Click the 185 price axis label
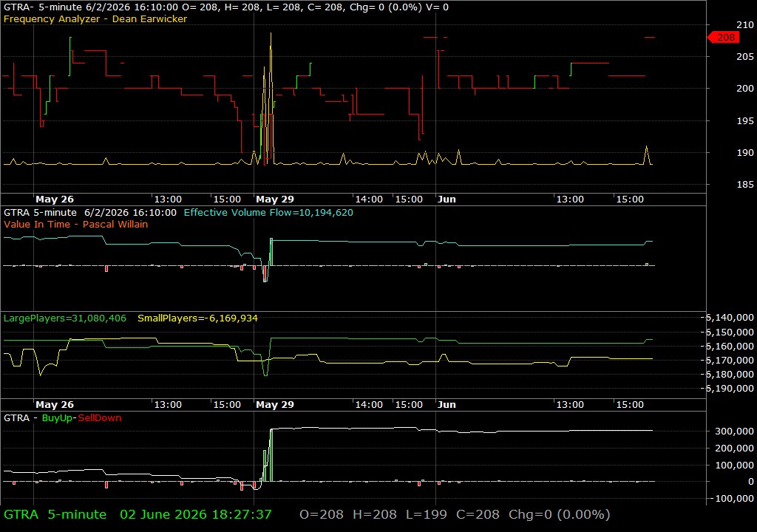Viewport: 757px width, 532px height. pos(745,185)
